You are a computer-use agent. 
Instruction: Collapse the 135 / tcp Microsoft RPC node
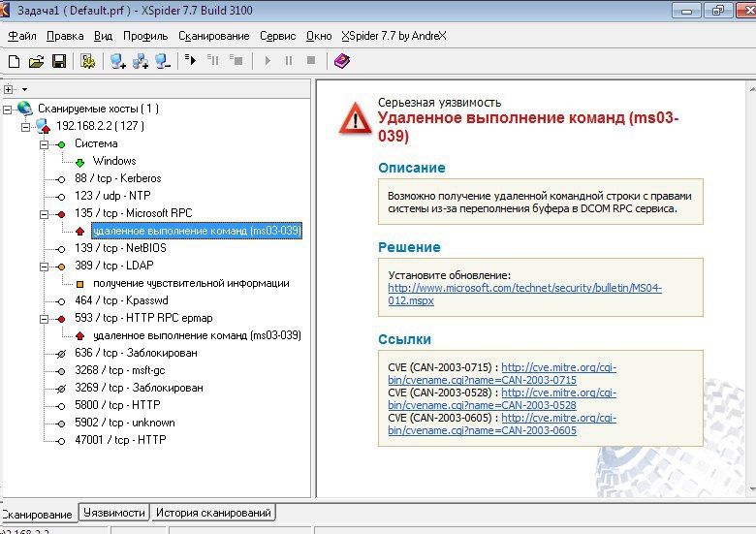point(44,214)
